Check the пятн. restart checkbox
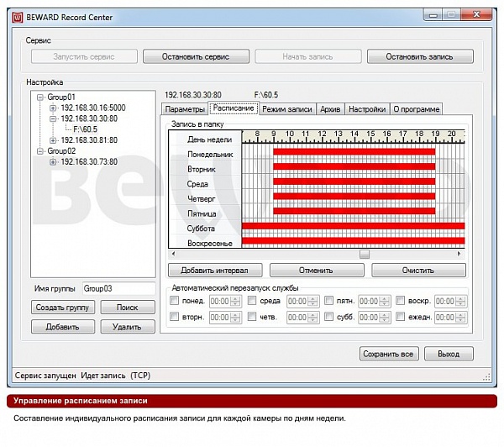This screenshot has width=504, height=447. 328,300
